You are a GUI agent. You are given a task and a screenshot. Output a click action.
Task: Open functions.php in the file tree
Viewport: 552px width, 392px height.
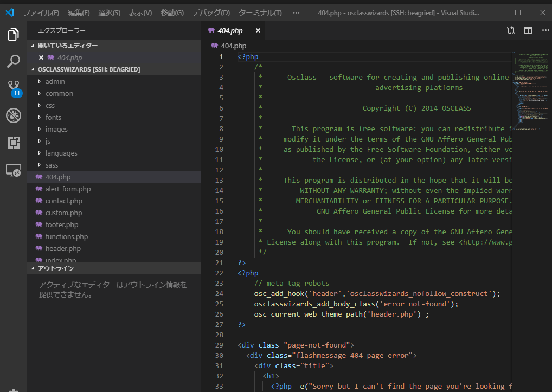(114, 237)
